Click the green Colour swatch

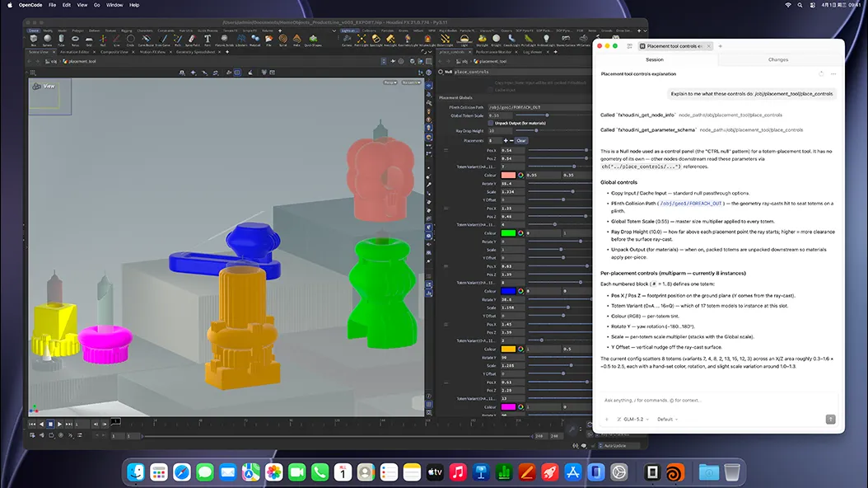click(508, 233)
